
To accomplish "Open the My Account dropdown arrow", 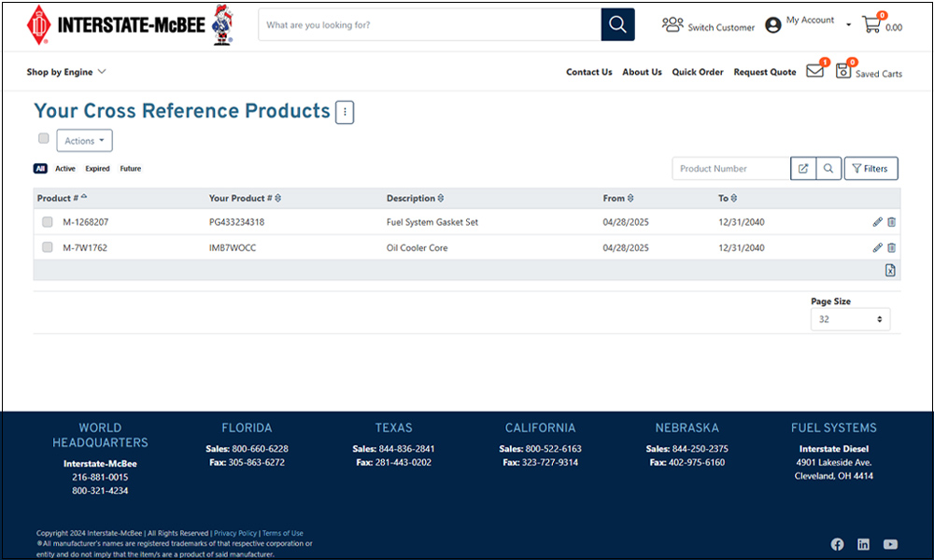I will click(849, 25).
